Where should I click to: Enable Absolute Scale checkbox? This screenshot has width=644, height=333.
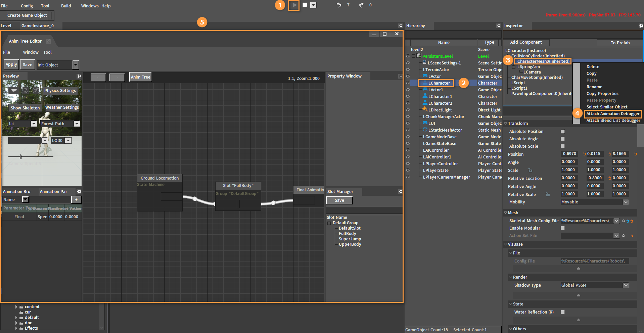tap(562, 146)
